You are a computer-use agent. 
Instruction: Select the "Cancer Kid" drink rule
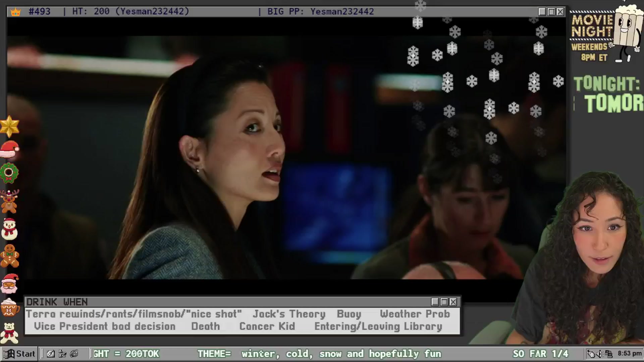click(267, 326)
